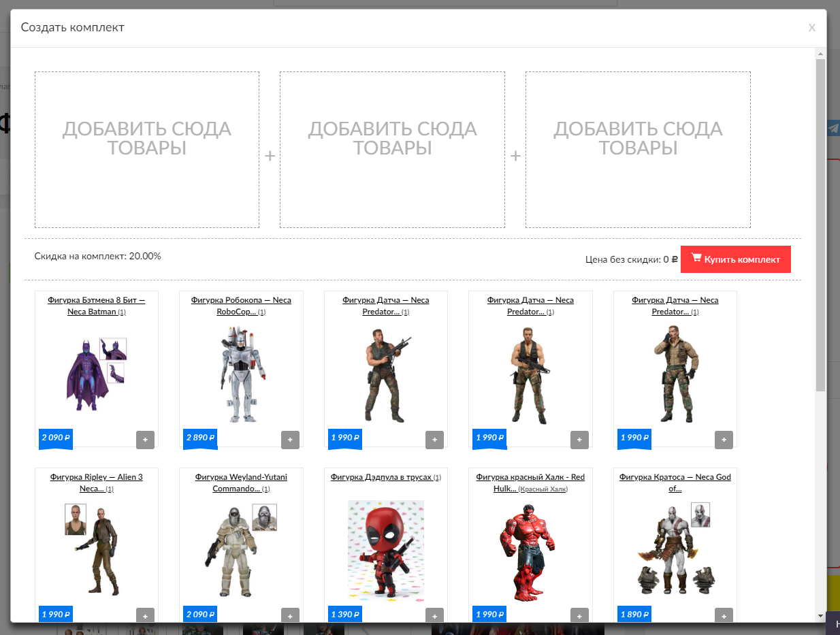Click the first ДОБАВИТЬ СЮДА ТОВАРЫ drop slot
The height and width of the screenshot is (635, 840).
[147, 150]
